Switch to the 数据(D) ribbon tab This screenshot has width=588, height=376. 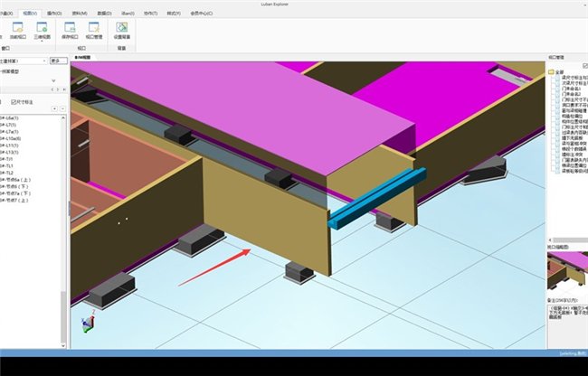click(x=104, y=14)
